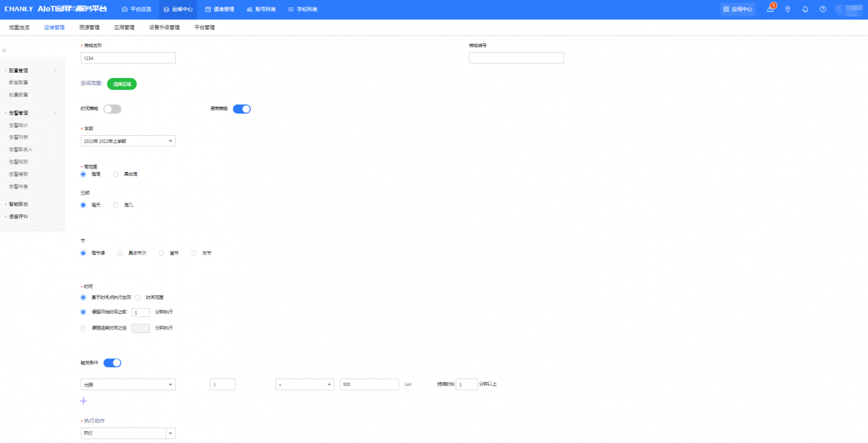Image resolution: width=868 pixels, height=443 pixels.
Task: Open the 执行动作 dropdown showing 开灯
Action: click(128, 433)
